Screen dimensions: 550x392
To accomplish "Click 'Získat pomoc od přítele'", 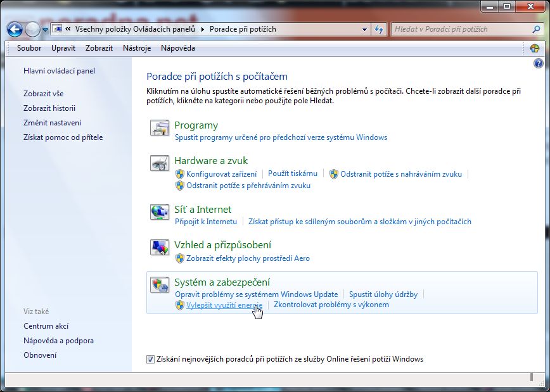I will coord(63,137).
